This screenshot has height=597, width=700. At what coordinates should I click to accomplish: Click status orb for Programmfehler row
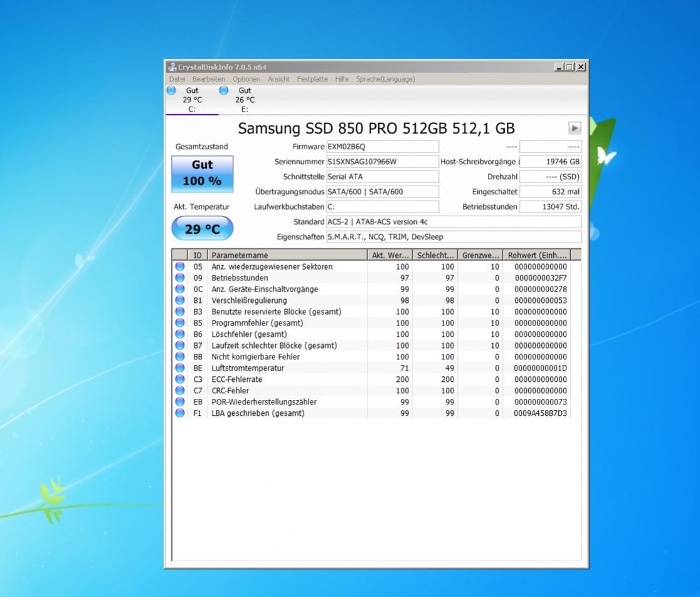click(x=180, y=322)
